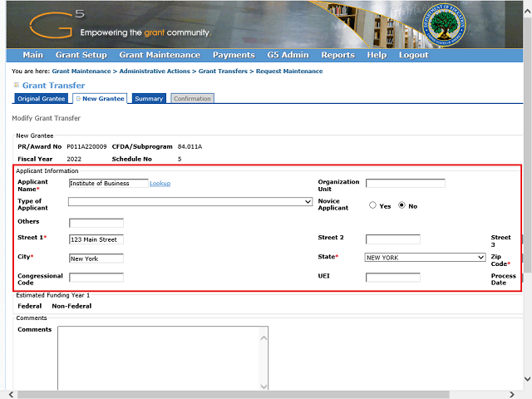Switch to the Original Grantee tab
This screenshot has width=532, height=399.
pos(41,99)
